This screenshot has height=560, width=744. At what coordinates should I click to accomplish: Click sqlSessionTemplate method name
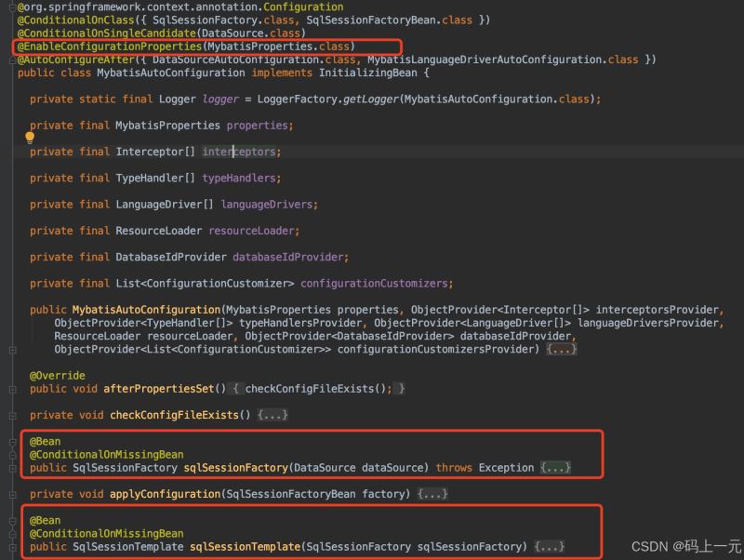(x=245, y=547)
